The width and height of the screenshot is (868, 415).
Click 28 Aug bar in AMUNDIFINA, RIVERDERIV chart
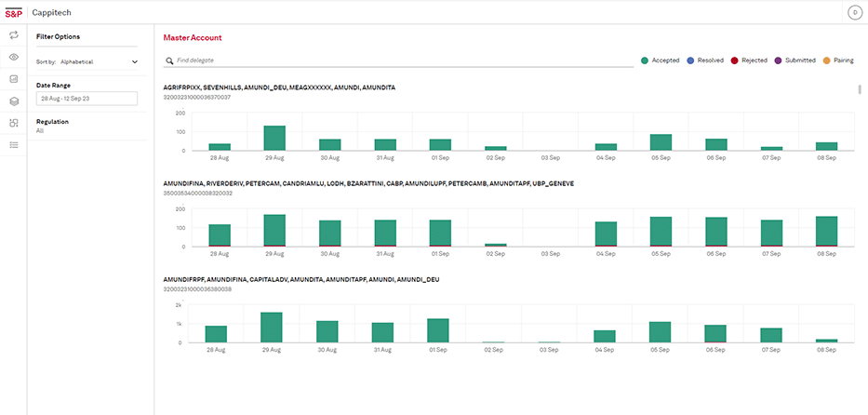(220, 235)
